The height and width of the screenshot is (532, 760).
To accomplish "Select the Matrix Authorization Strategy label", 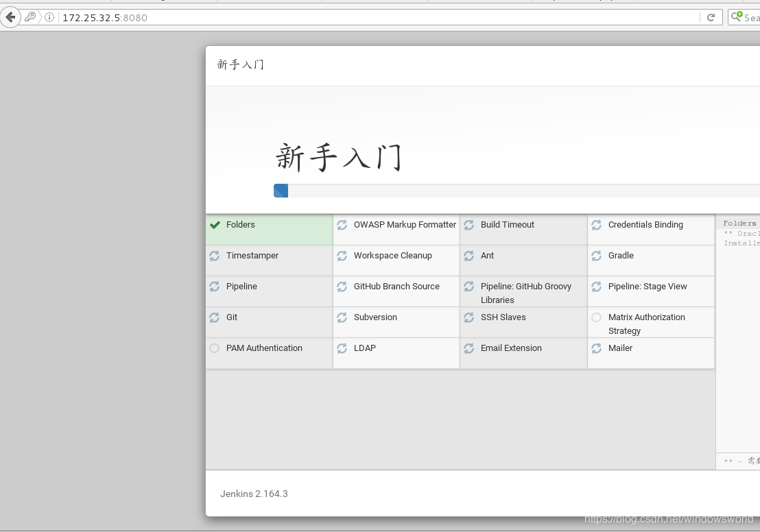I will pos(647,324).
